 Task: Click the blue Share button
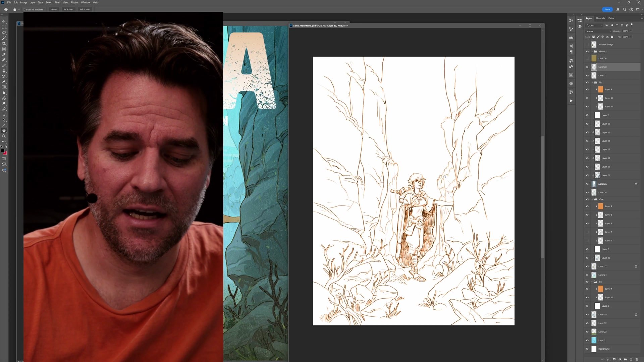(x=607, y=9)
